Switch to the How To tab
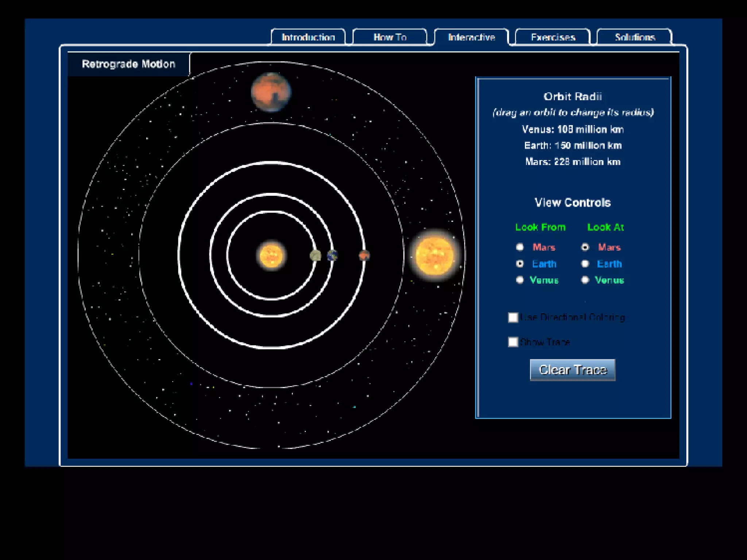The width and height of the screenshot is (747, 560). click(x=390, y=37)
